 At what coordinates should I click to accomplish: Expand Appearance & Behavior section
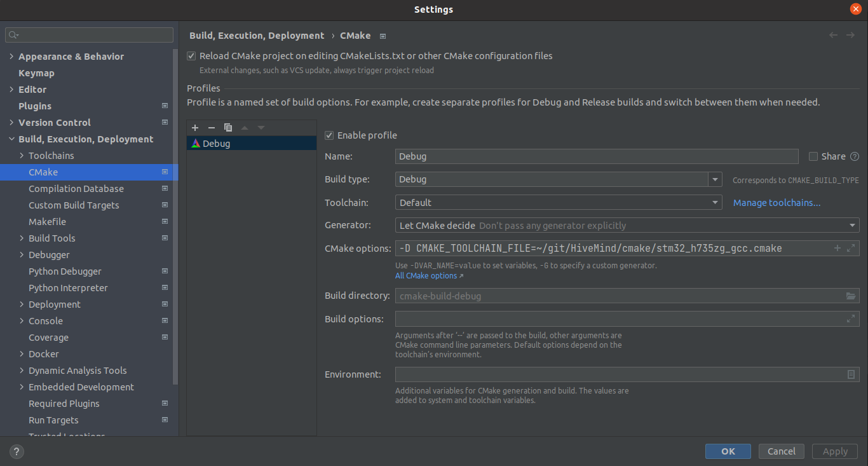pyautogui.click(x=11, y=56)
